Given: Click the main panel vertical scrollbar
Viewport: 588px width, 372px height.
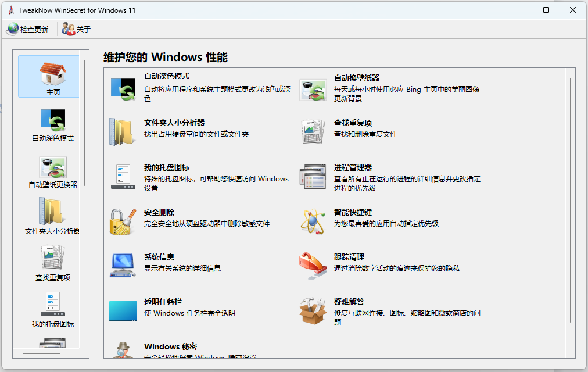Looking at the screenshot, I should [x=571, y=201].
